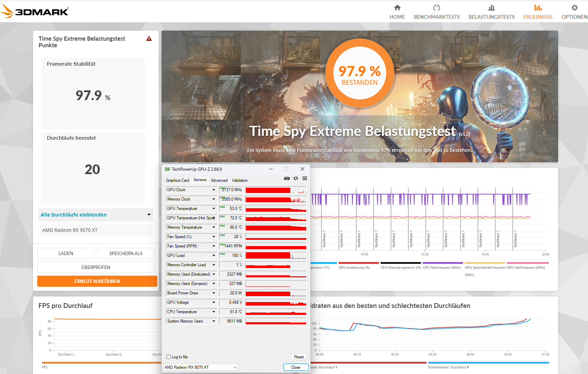Click GPU-Z title bar app icon
Screen dimensions: 588x374
point(167,169)
